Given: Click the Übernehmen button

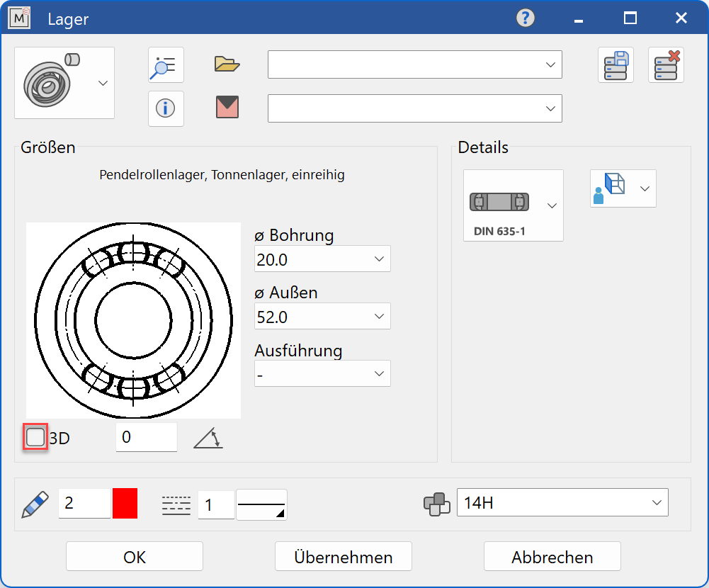Looking at the screenshot, I should (344, 557).
